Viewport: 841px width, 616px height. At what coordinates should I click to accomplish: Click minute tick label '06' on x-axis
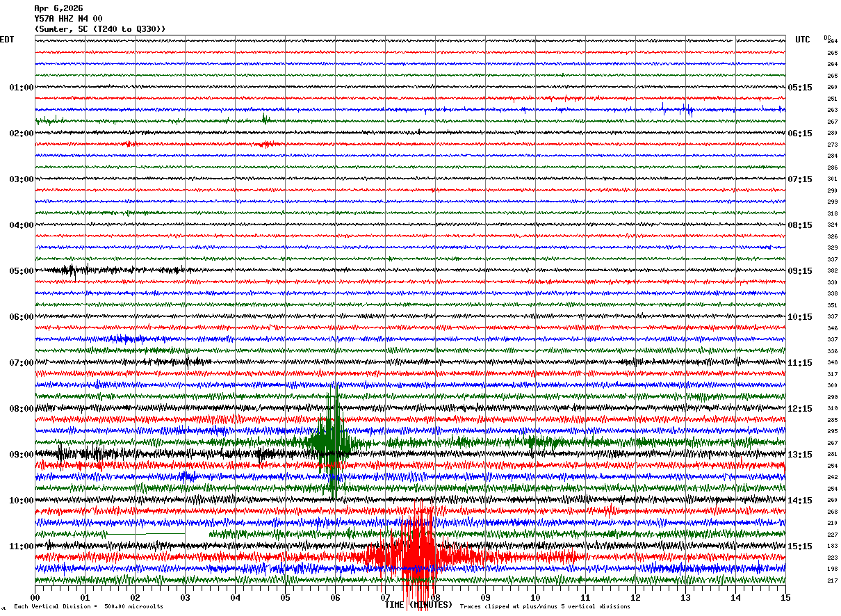click(335, 597)
